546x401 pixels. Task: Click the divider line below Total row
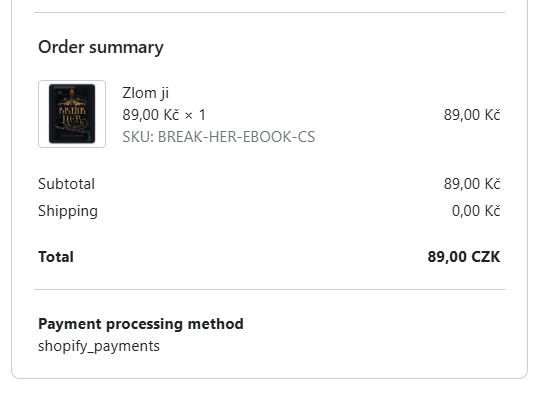point(269,289)
